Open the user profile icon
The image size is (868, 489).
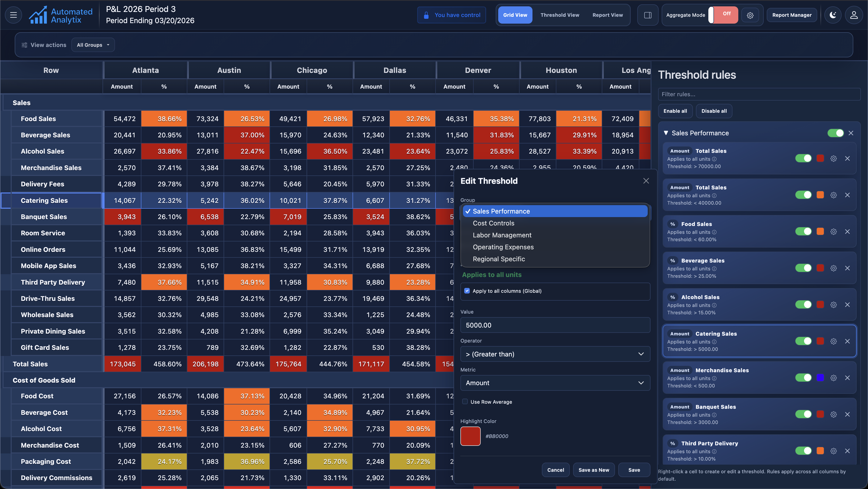point(854,15)
